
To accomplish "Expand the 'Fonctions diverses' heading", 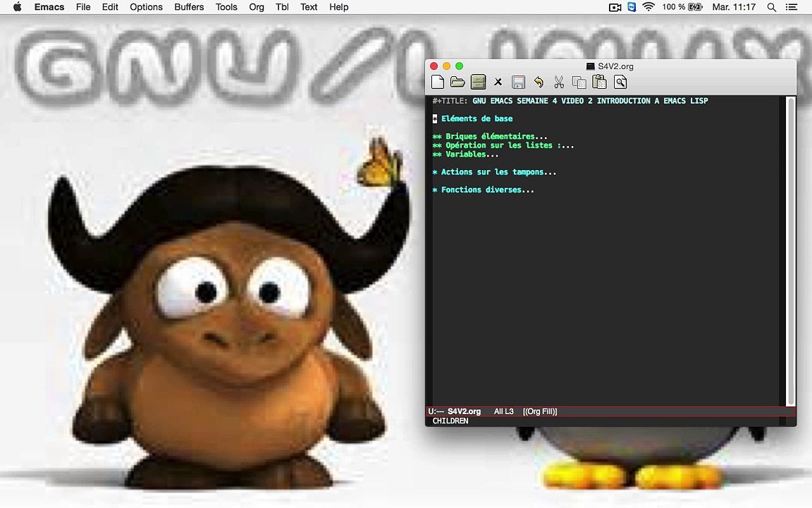I will 483,190.
